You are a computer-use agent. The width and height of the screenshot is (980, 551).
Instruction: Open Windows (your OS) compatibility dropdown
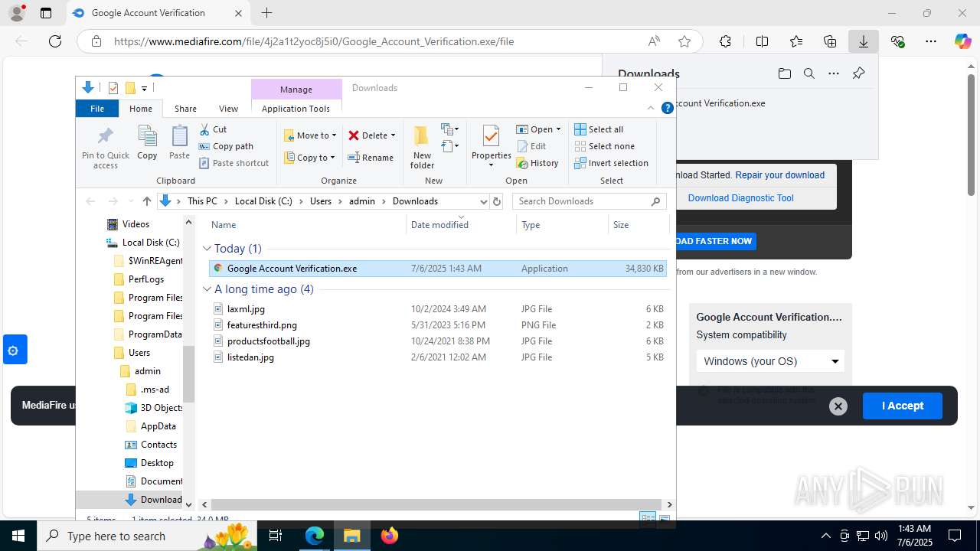coord(770,361)
